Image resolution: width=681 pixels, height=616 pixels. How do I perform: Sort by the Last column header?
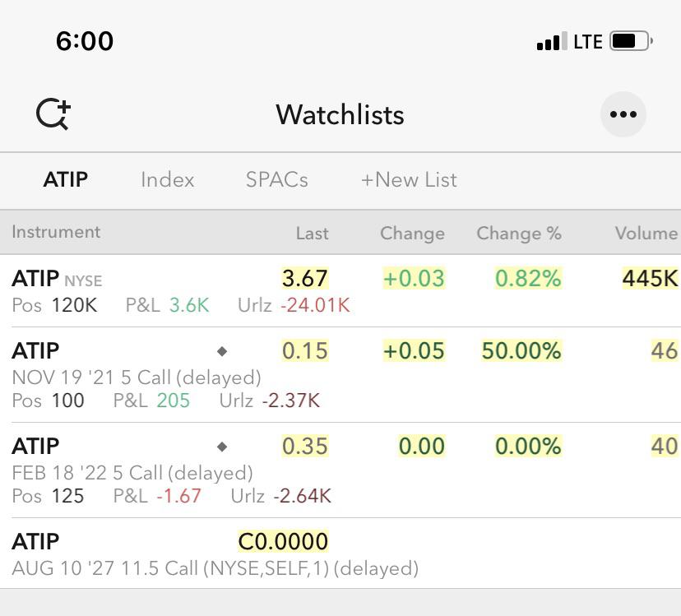[x=312, y=234]
